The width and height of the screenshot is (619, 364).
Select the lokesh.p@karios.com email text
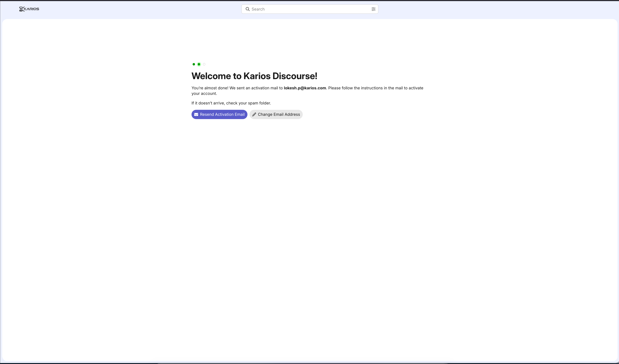[305, 88]
